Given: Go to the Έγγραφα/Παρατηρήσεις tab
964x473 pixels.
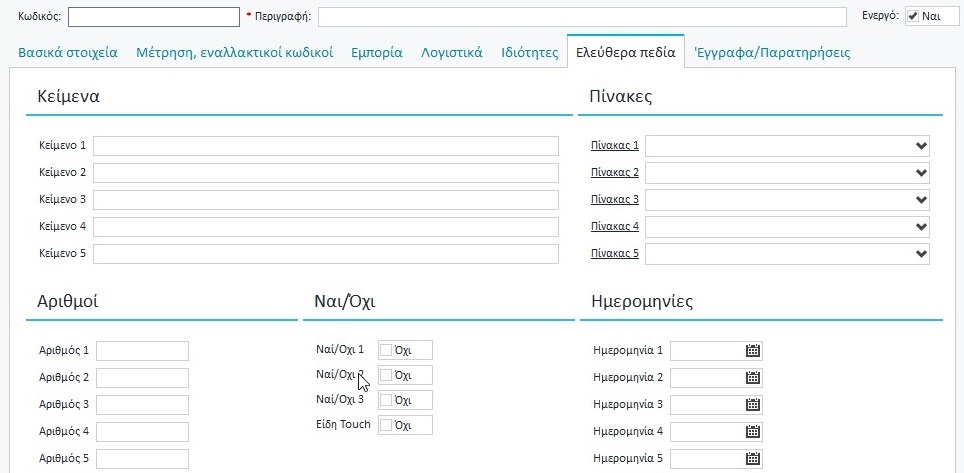Looking at the screenshot, I should pos(772,53).
